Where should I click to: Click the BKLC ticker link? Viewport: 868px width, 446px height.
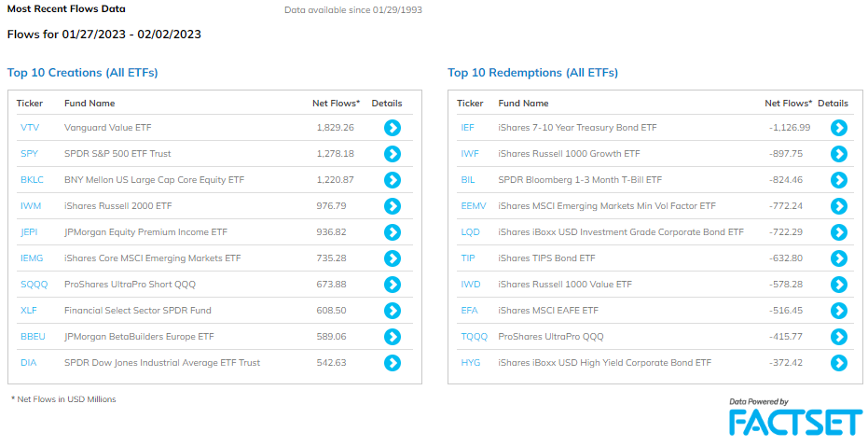tap(32, 179)
